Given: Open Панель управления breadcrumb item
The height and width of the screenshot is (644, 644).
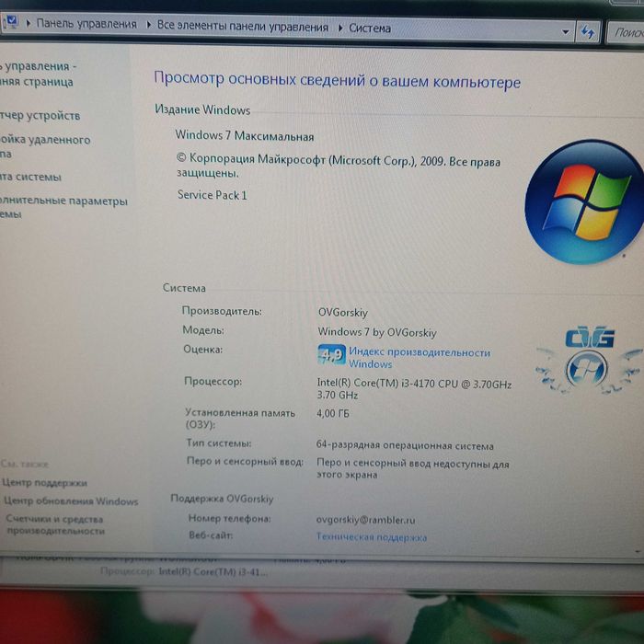Looking at the screenshot, I should click(86, 24).
